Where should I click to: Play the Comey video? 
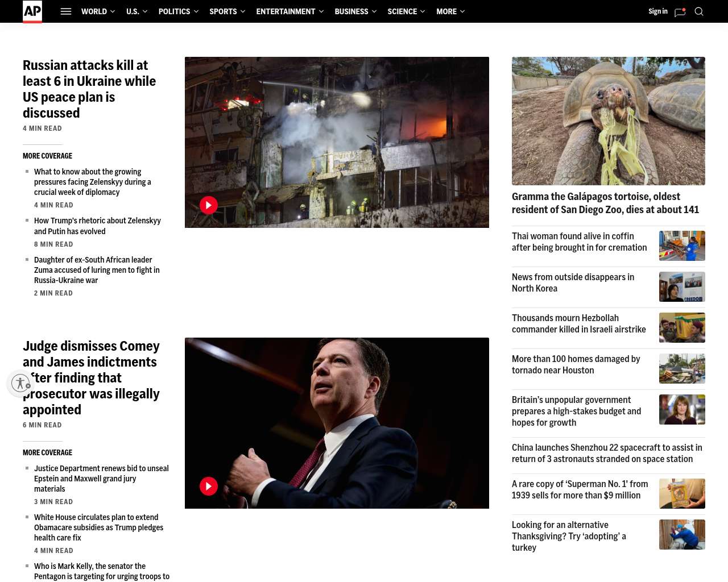point(209,486)
